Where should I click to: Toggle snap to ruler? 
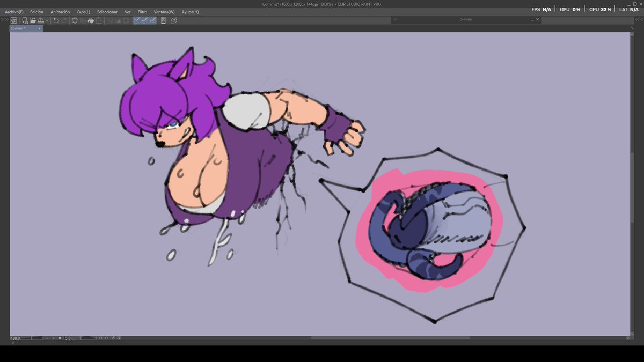pos(136,20)
